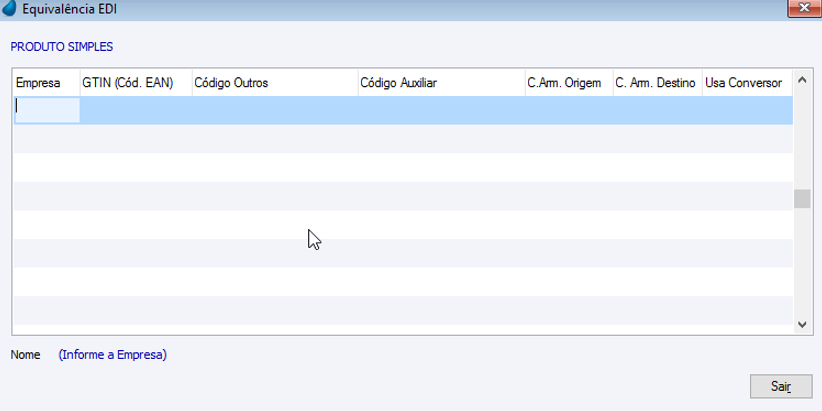Click the Sair button

[x=780, y=385]
